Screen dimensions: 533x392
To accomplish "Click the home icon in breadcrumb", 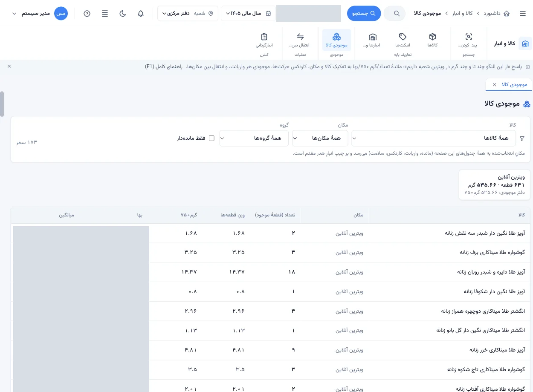I will point(507,14).
